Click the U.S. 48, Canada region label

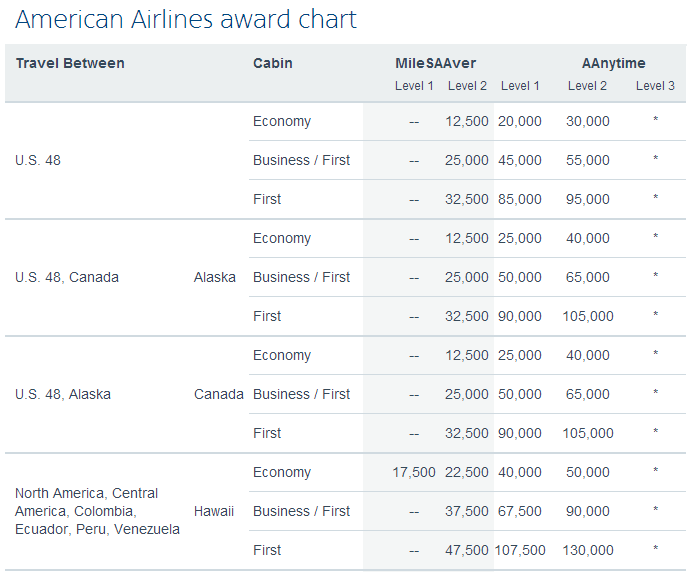(67, 277)
